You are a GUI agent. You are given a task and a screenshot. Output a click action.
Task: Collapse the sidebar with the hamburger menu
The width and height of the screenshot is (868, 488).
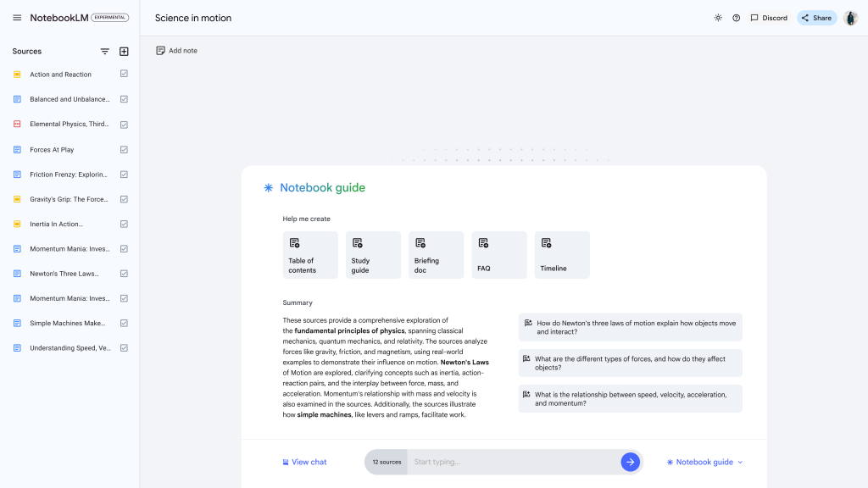click(x=16, y=17)
